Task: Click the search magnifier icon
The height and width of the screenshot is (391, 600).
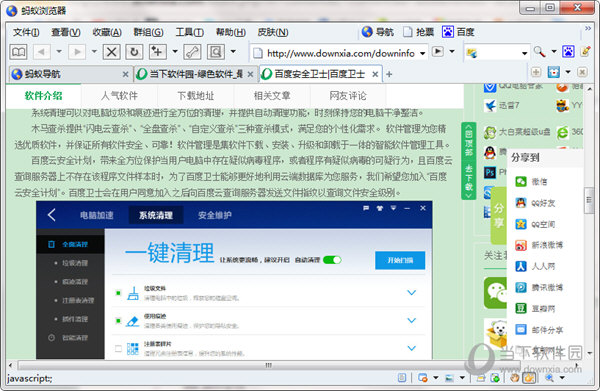Action: [x=540, y=52]
